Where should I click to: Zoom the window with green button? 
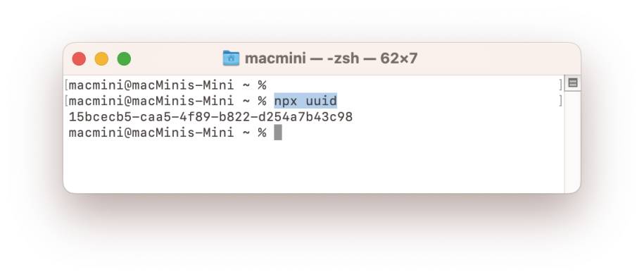(124, 59)
